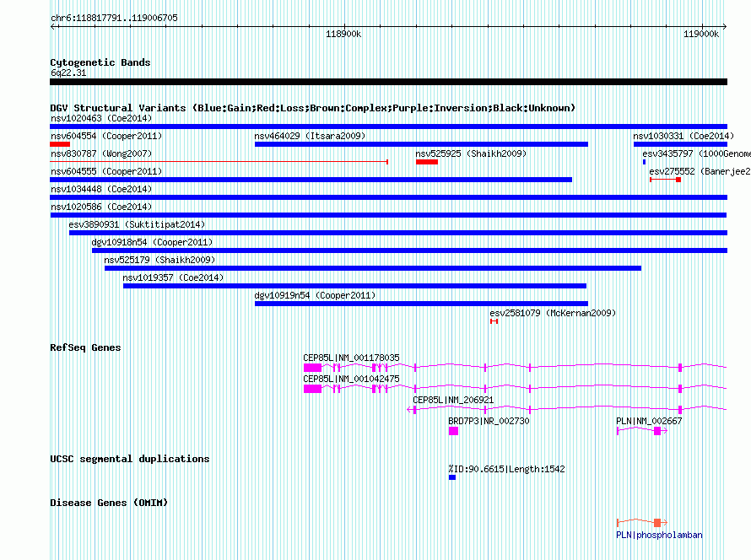Open the Disease Genes (OMIM) track header
This screenshot has width=751, height=560.
point(109,503)
